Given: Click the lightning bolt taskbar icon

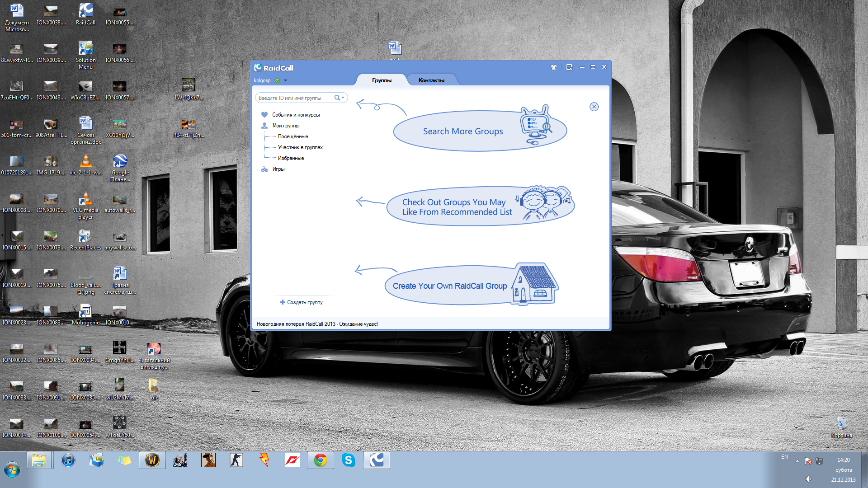Looking at the screenshot, I should [x=264, y=460].
